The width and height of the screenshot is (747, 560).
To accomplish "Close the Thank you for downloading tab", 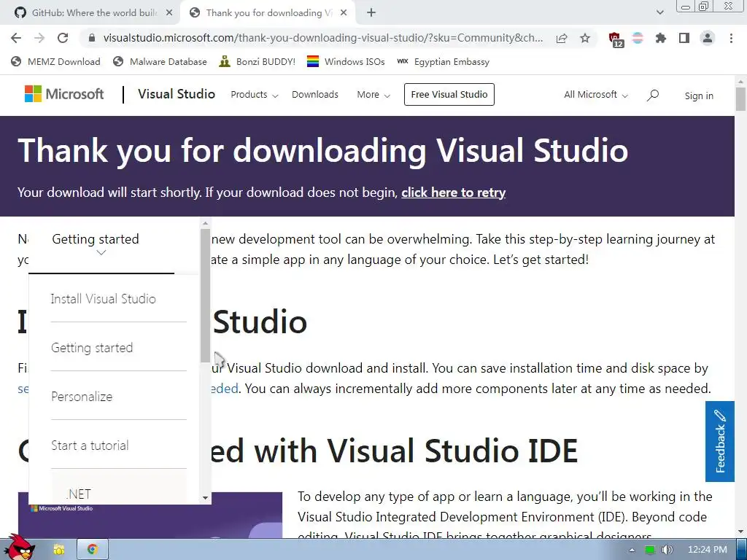I will pyautogui.click(x=344, y=13).
